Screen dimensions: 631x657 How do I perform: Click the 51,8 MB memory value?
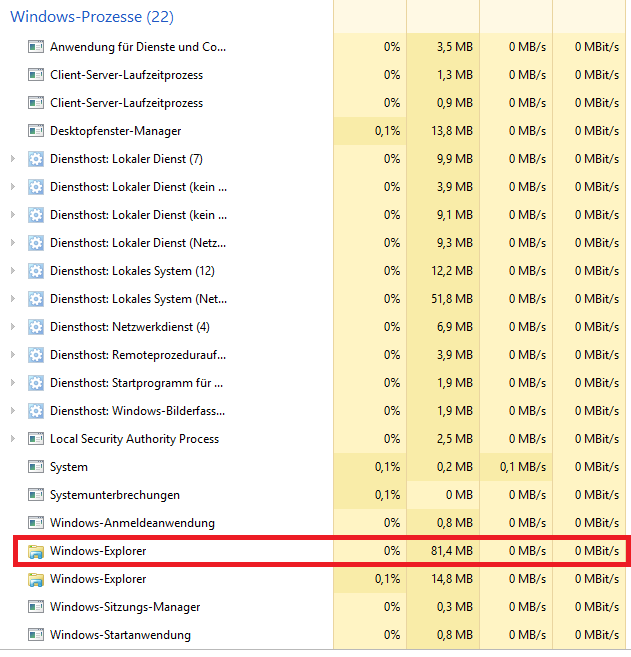[452, 299]
